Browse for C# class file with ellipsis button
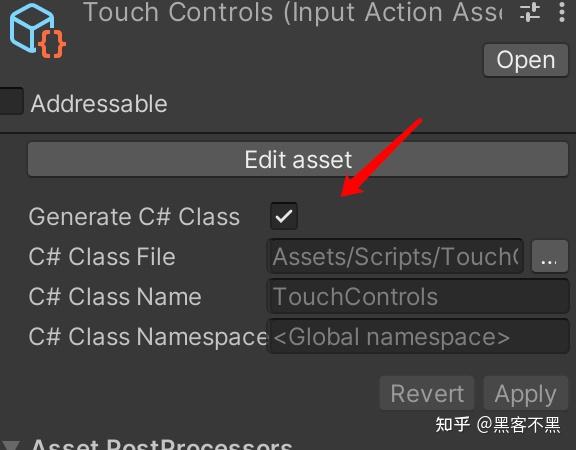The width and height of the screenshot is (576, 450). coord(550,256)
